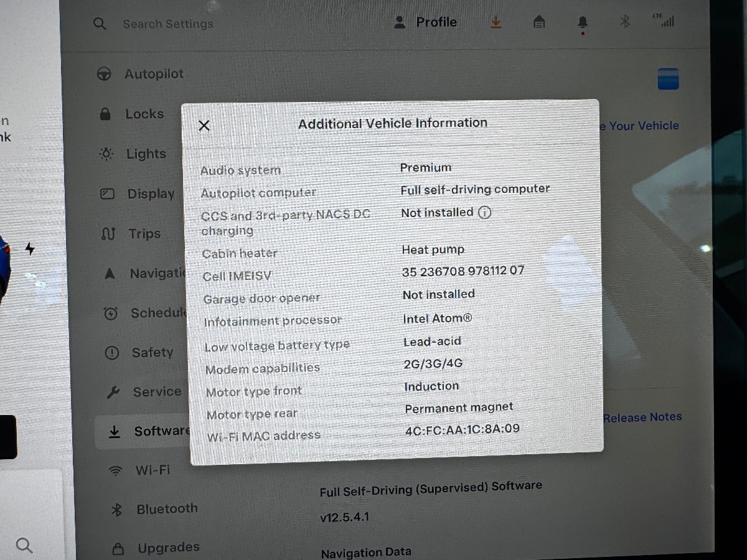Tap the LTE signal strength indicator

click(x=664, y=20)
